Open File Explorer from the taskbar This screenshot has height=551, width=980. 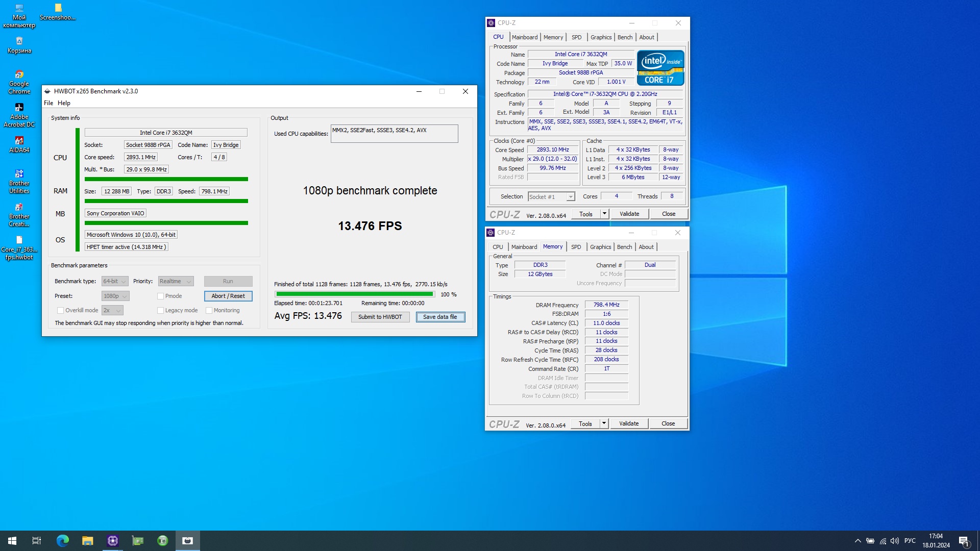pyautogui.click(x=88, y=541)
